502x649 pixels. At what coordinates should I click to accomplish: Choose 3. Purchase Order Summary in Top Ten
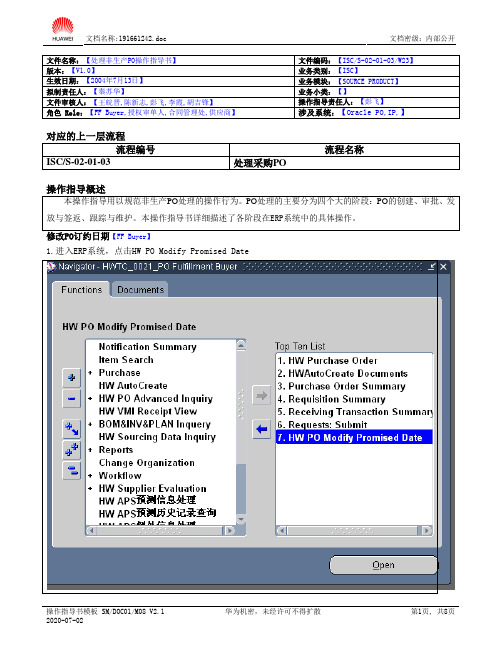(341, 387)
